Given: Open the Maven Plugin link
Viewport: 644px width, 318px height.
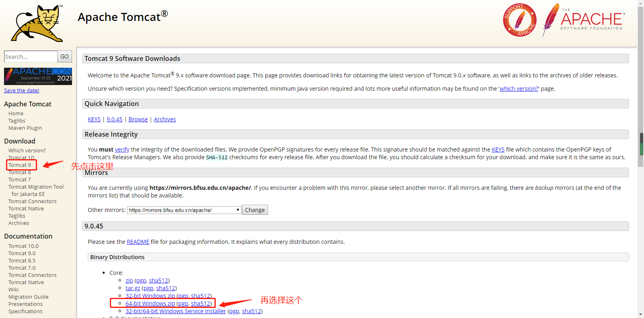Looking at the screenshot, I should 25,128.
